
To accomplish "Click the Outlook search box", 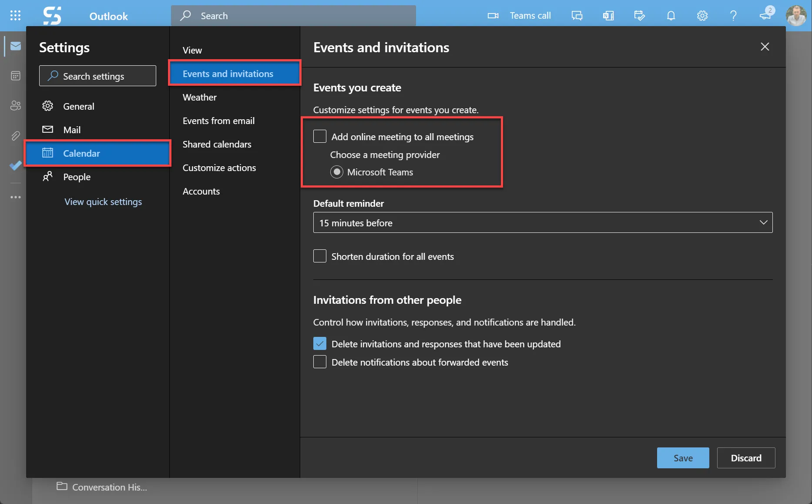I will [x=293, y=16].
